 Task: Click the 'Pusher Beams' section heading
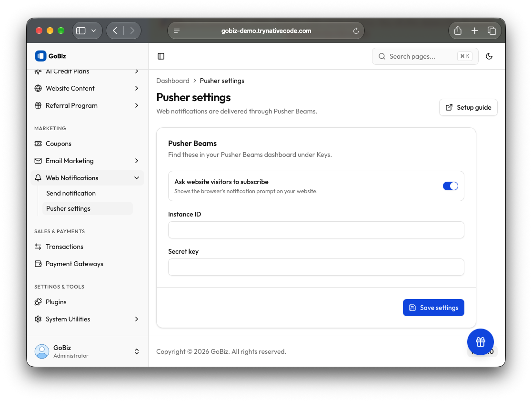coord(192,144)
